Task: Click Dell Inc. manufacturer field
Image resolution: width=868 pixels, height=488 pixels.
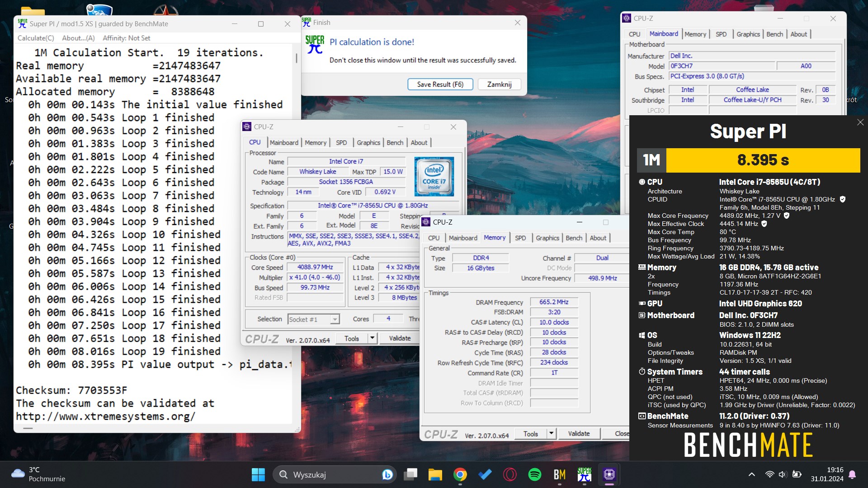Action: 752,56
